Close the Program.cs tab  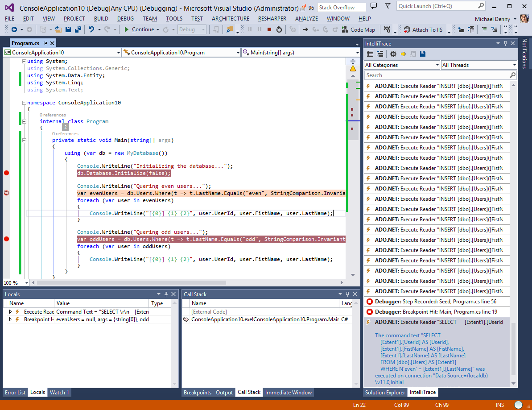pos(52,43)
